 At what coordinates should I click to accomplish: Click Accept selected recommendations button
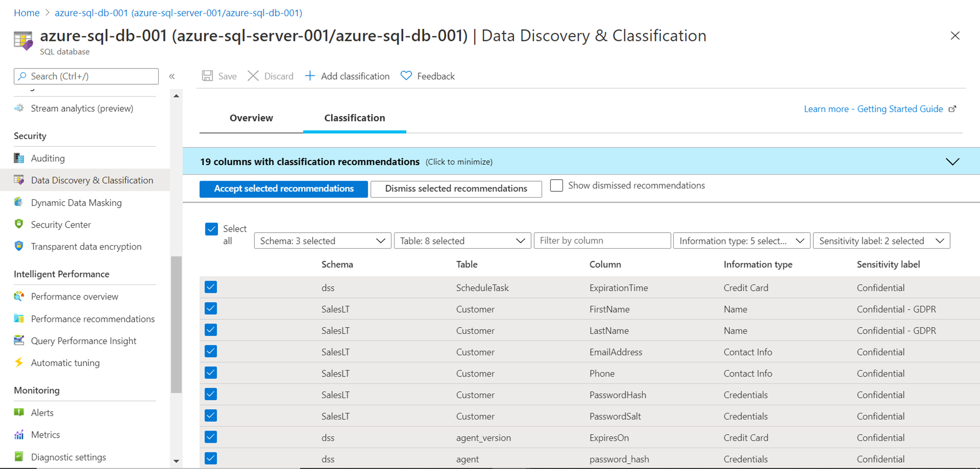click(284, 189)
